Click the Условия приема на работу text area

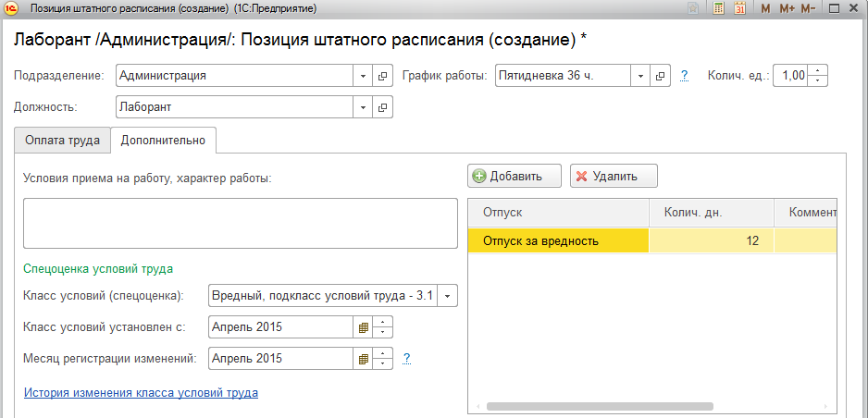pos(241,223)
